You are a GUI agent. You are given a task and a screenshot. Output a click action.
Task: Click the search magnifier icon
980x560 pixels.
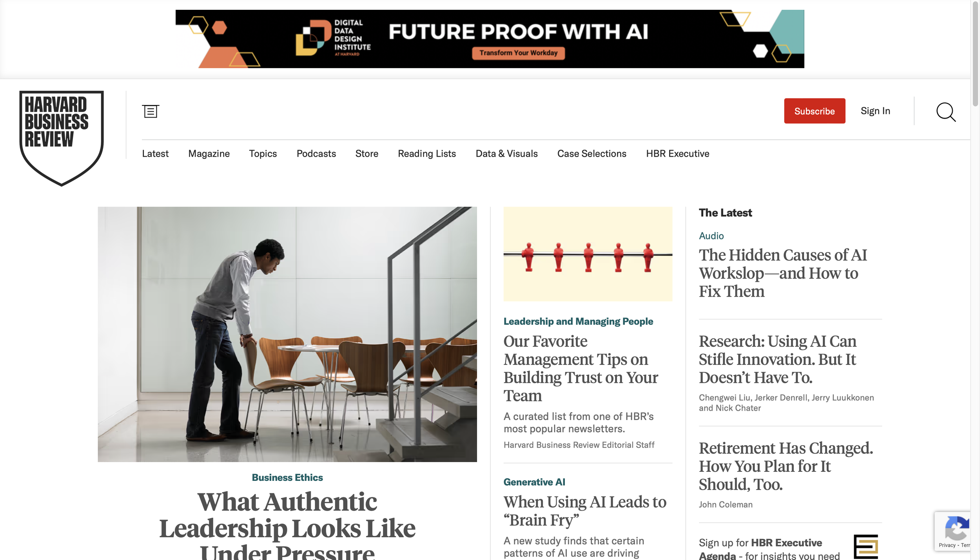[x=946, y=112]
